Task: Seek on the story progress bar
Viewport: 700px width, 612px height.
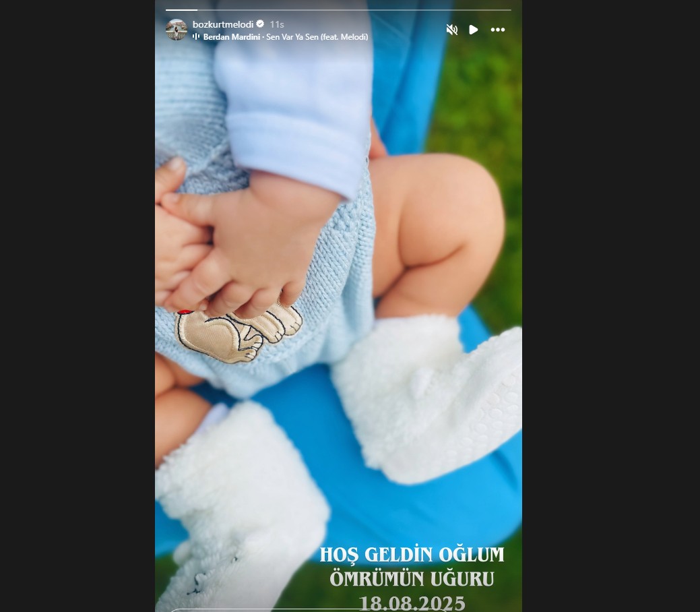Action: pos(338,10)
